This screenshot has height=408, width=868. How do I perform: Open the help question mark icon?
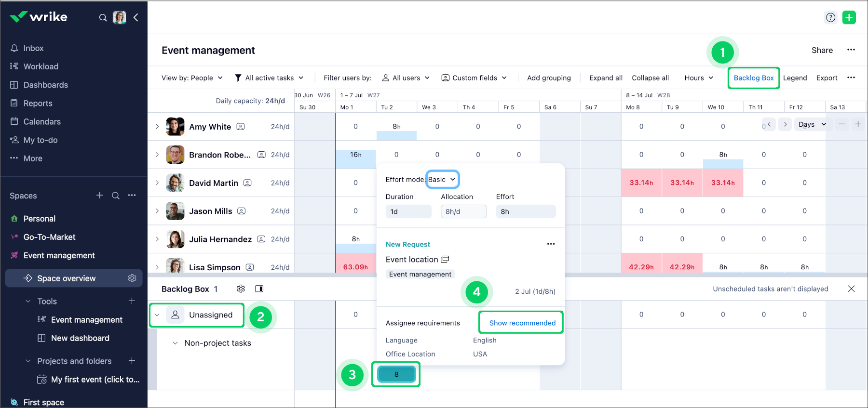click(830, 17)
